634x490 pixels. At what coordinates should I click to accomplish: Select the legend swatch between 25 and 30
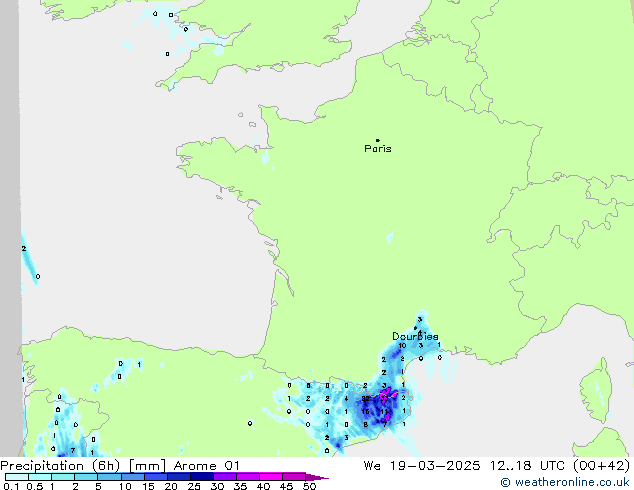pos(201,477)
